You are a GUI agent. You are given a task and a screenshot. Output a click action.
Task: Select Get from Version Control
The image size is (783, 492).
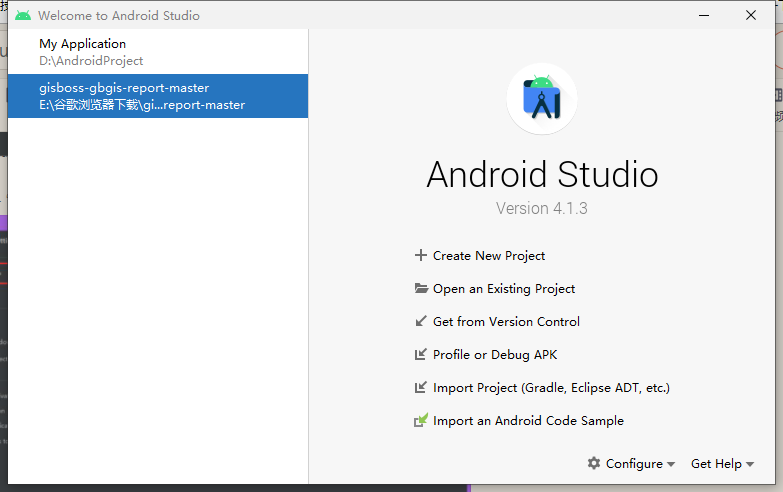(x=506, y=321)
